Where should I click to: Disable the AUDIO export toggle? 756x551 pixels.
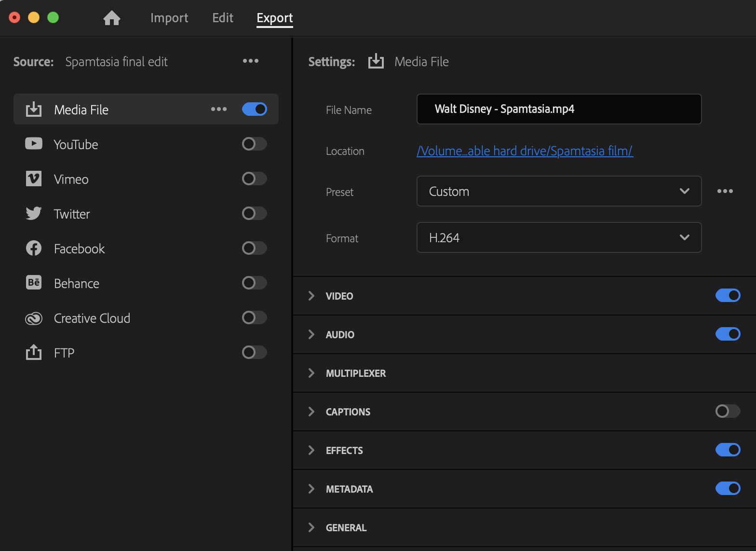(728, 334)
